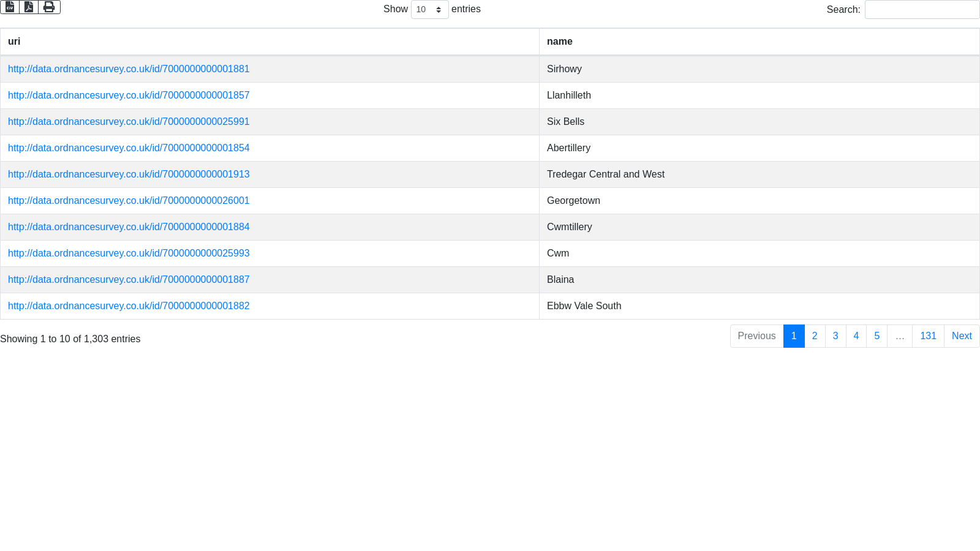Click into the Search input field

(922, 10)
